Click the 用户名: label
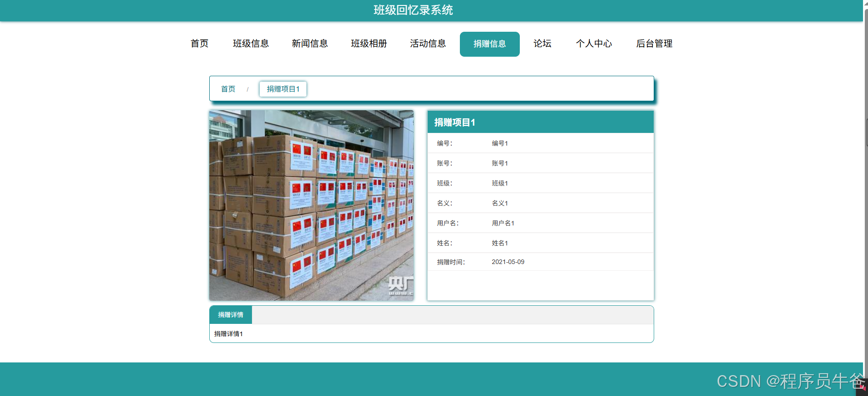 (448, 223)
